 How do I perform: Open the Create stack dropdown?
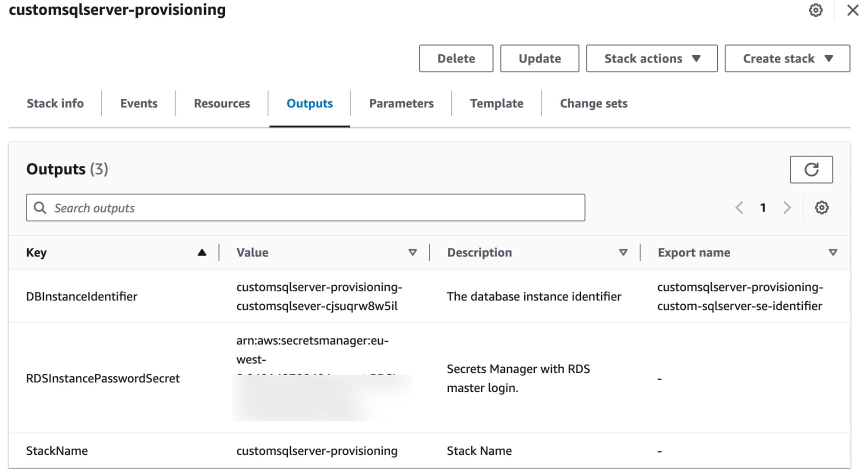coord(787,59)
